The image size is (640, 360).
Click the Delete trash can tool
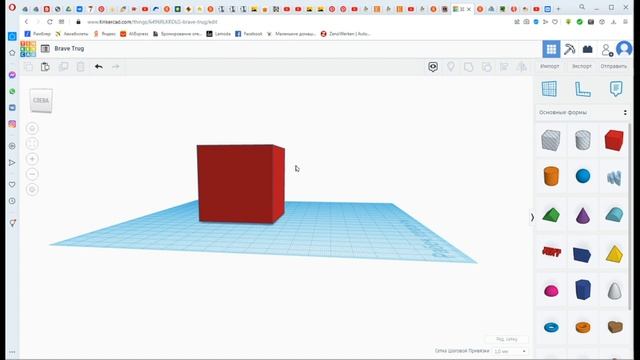click(x=80, y=67)
